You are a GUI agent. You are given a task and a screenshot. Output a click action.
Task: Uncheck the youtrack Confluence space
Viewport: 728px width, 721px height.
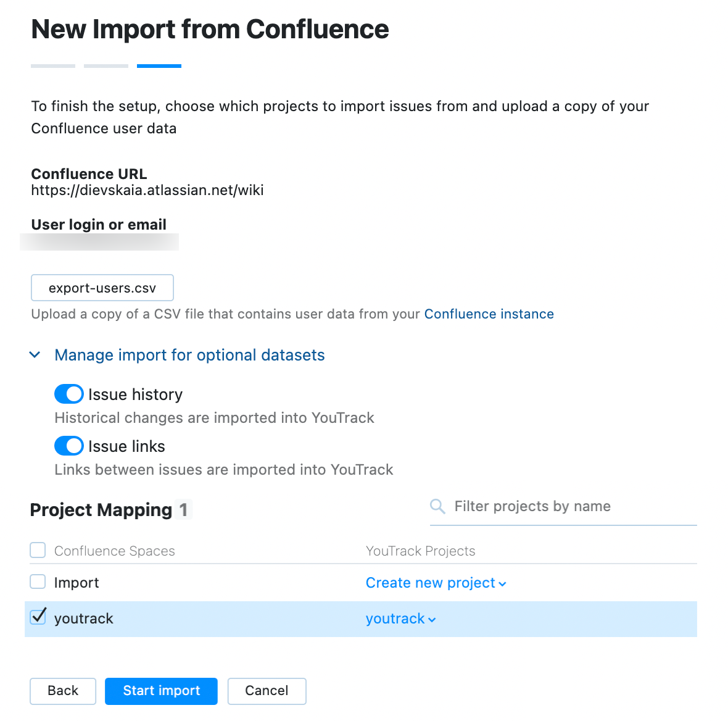point(37,617)
